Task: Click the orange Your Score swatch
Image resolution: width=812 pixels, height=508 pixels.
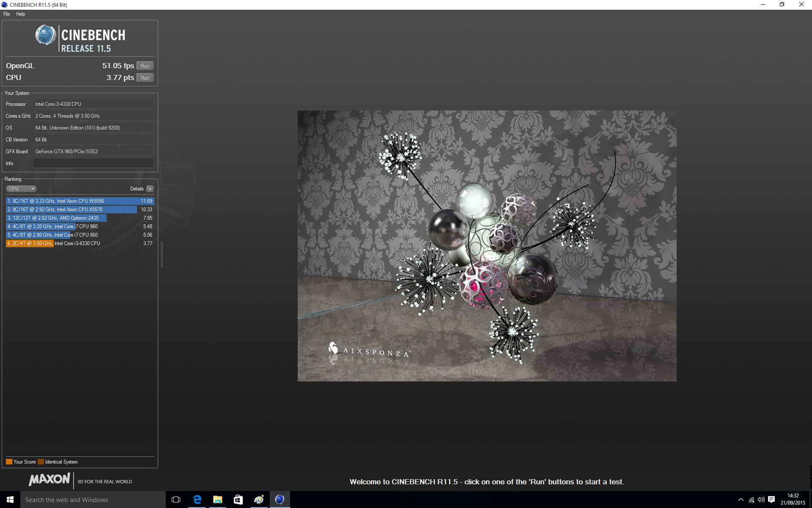Action: point(9,462)
